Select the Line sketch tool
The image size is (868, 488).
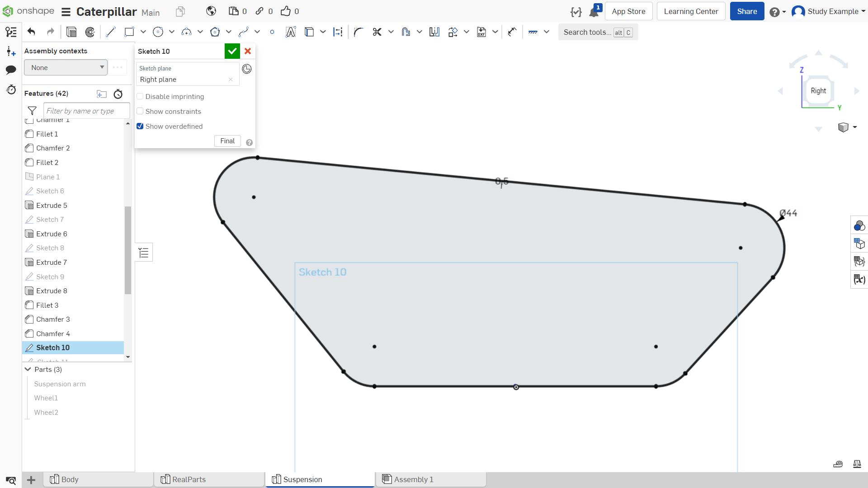click(x=111, y=32)
